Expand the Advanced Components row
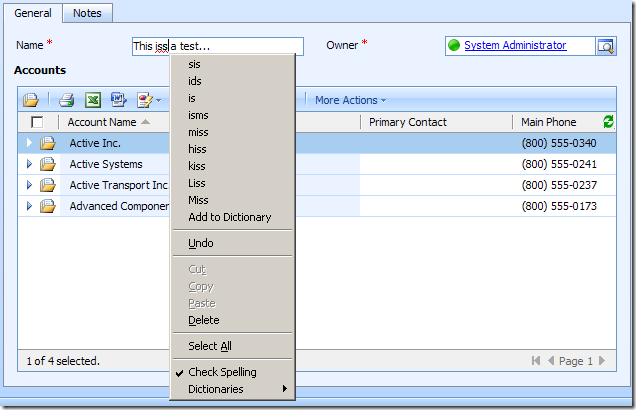Screen dimensions: 636x410 (29, 206)
